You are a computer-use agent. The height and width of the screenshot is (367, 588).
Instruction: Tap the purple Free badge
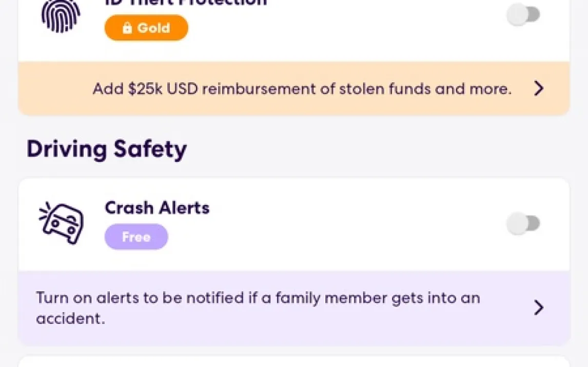point(136,237)
